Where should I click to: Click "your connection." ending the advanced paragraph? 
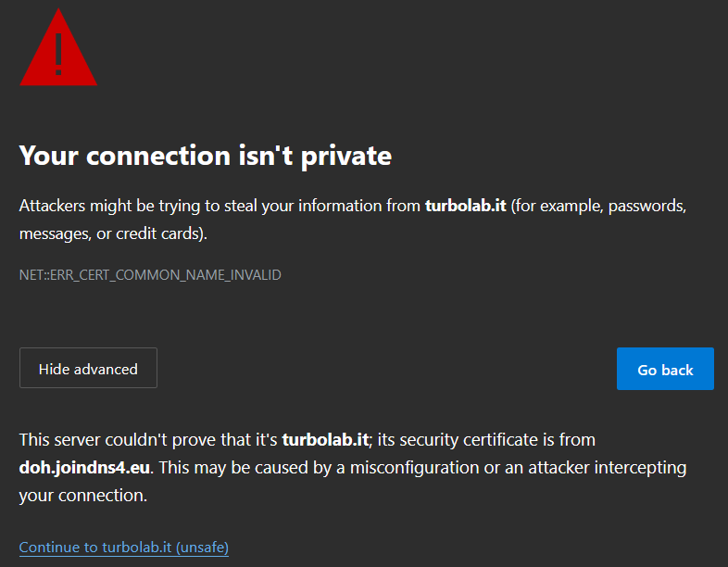pyautogui.click(x=82, y=495)
